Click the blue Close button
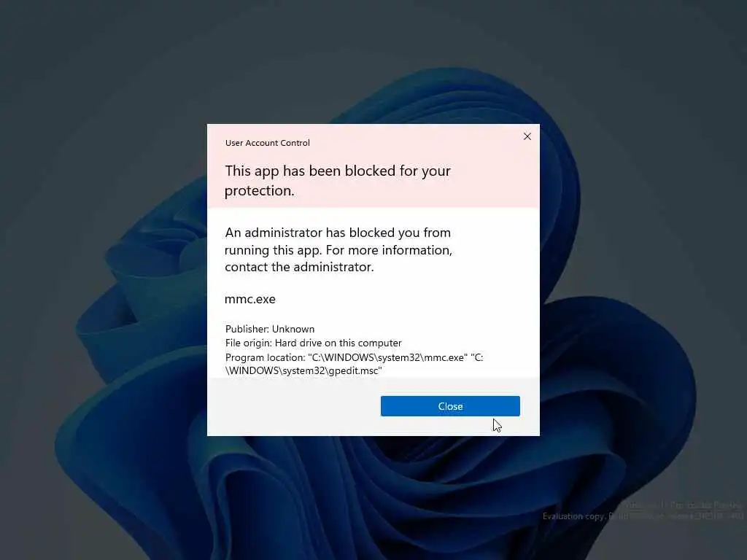Viewport: 747px width, 560px height. [450, 405]
